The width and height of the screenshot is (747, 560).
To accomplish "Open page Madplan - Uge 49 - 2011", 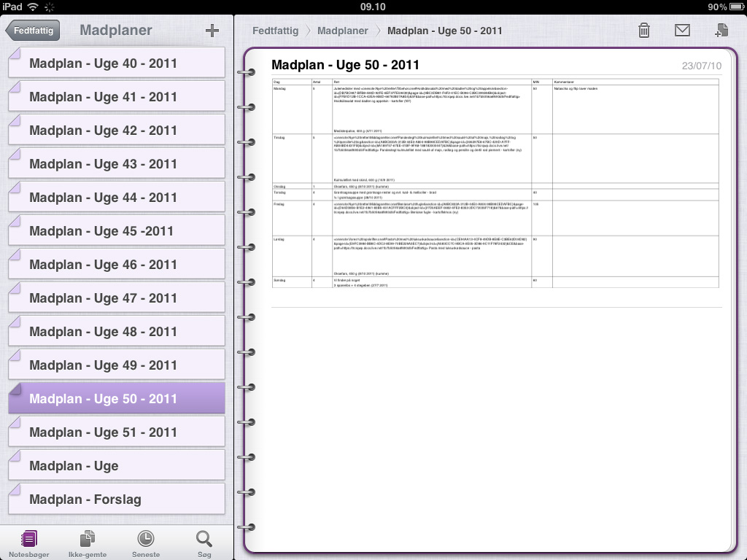I will click(x=117, y=365).
